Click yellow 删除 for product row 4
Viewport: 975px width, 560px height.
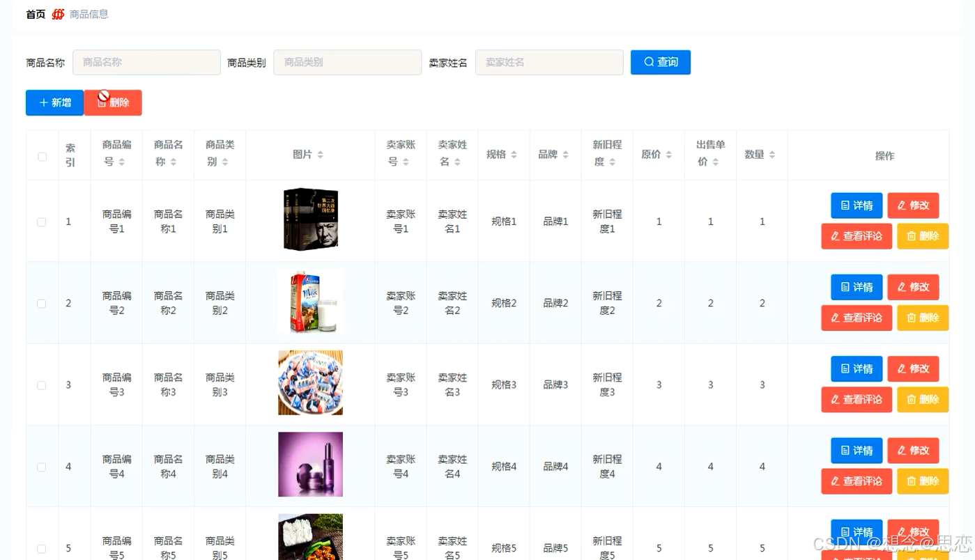(923, 481)
